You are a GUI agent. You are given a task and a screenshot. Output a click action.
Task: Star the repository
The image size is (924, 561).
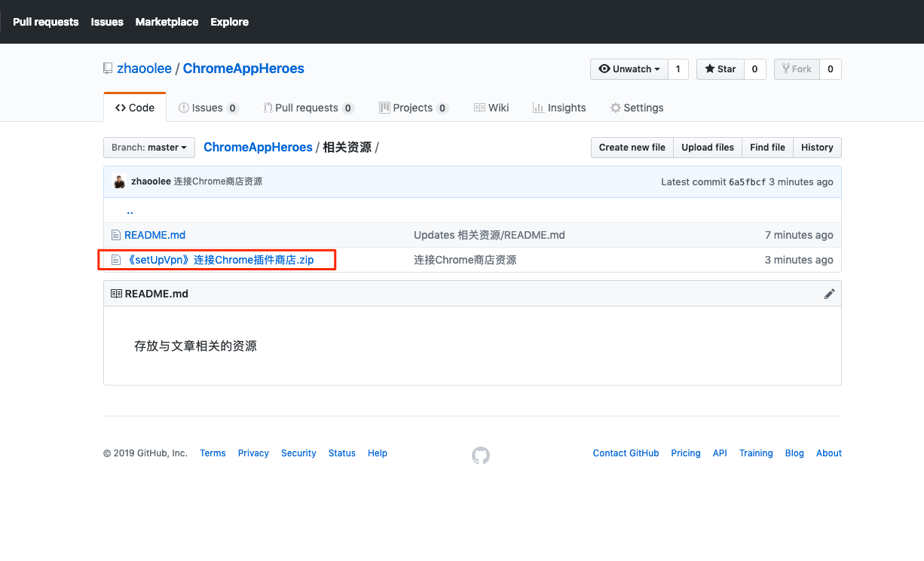721,69
